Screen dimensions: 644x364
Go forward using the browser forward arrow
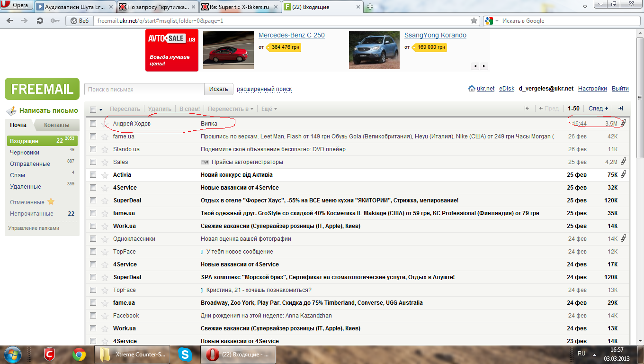24,21
